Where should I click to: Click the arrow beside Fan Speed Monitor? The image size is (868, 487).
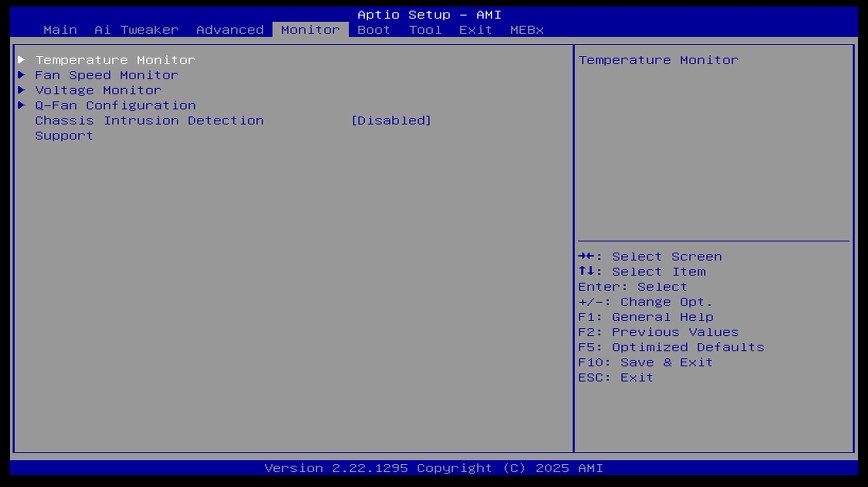[22, 75]
